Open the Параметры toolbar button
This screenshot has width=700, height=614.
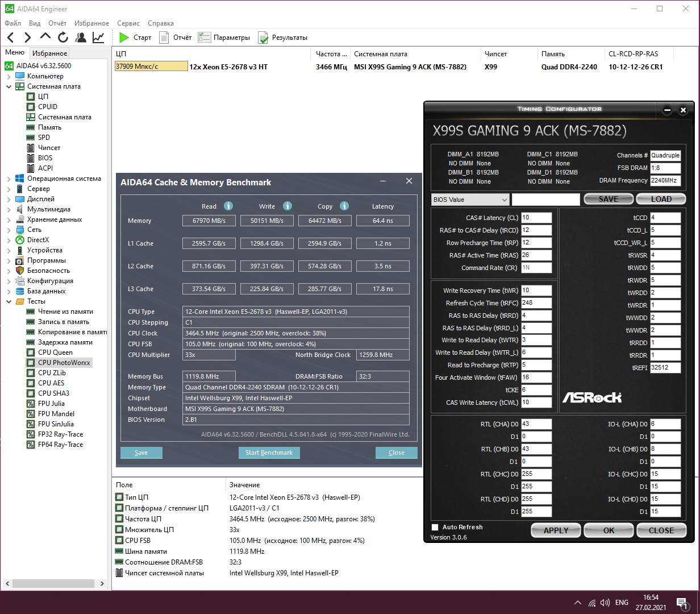point(224,38)
